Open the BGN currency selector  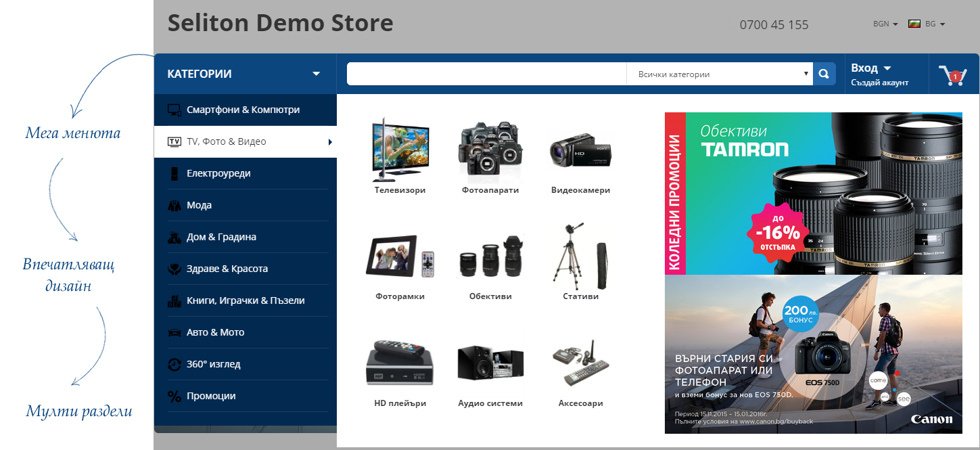pos(885,24)
